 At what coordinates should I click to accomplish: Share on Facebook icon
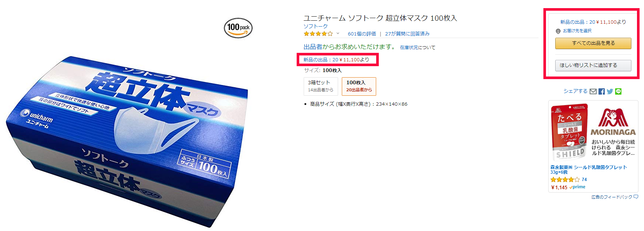coord(601,91)
